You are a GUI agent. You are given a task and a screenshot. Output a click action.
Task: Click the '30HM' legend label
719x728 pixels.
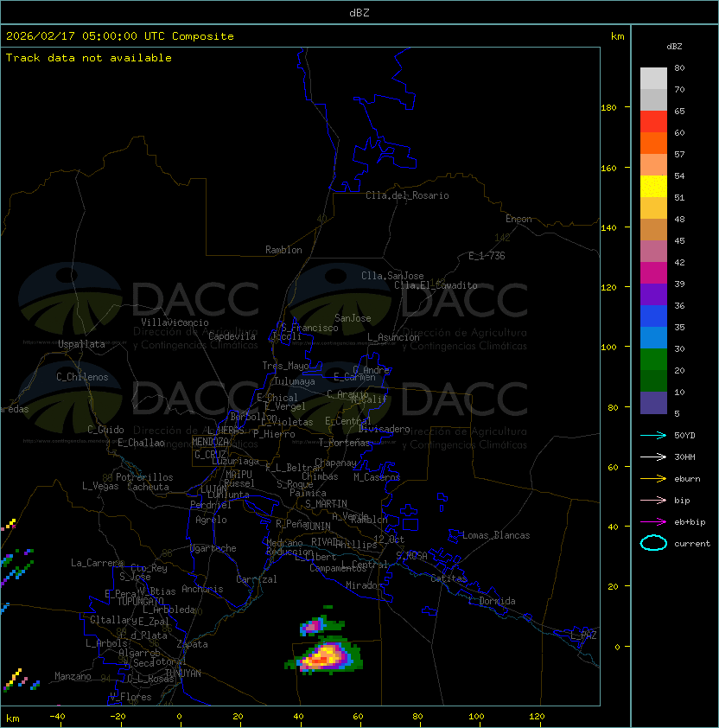[x=684, y=457]
